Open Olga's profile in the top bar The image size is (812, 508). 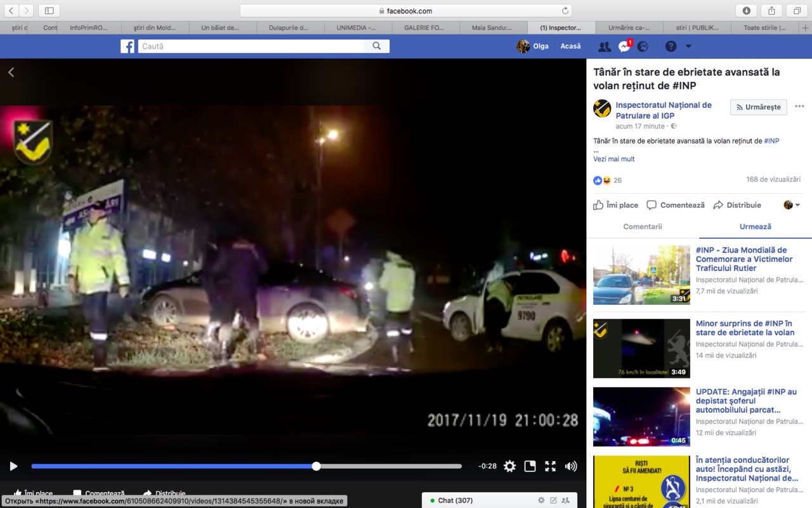533,46
